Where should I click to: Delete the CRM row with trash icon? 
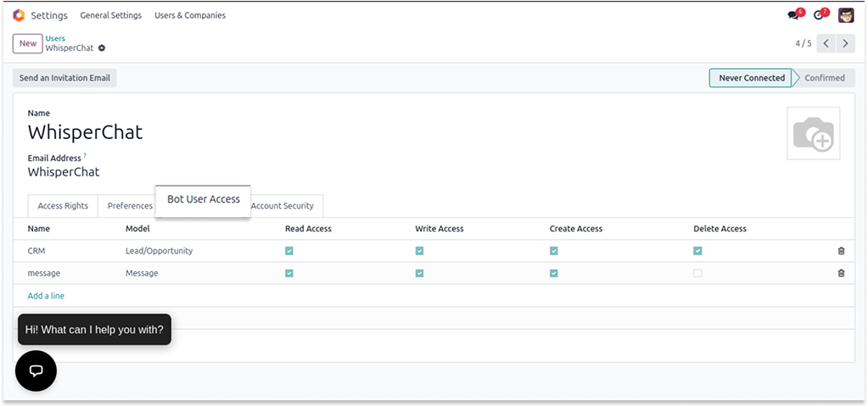pyautogui.click(x=842, y=251)
